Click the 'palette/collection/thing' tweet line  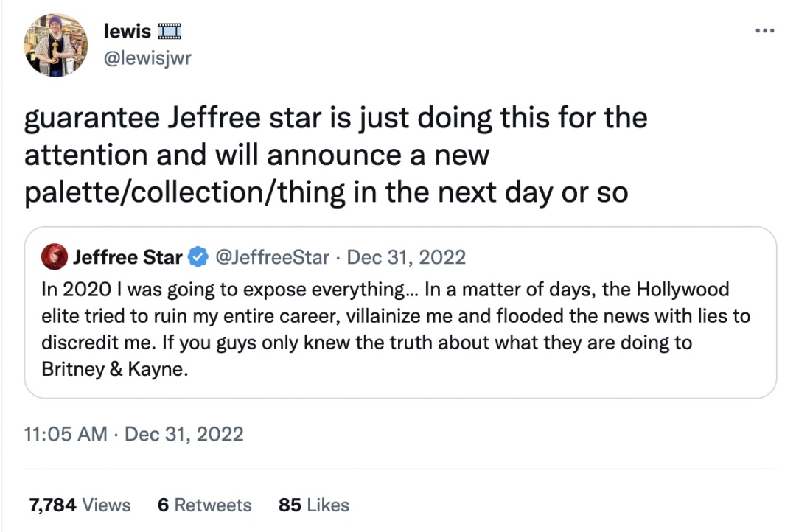(326, 192)
